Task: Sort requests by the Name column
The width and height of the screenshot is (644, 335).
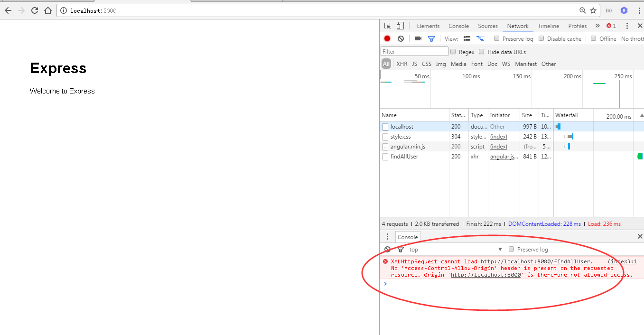Action: tap(414, 115)
